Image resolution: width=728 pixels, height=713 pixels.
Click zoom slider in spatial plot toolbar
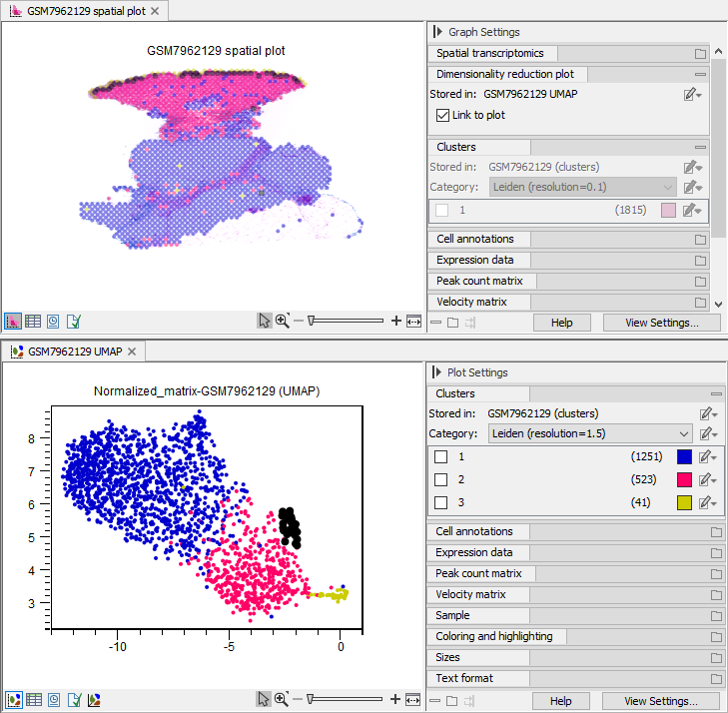click(x=346, y=321)
